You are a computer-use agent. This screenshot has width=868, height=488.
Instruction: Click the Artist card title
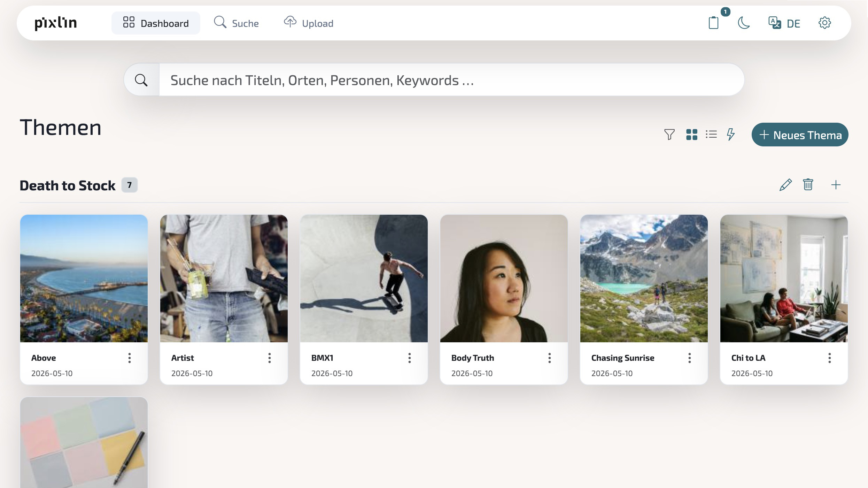pos(183,358)
